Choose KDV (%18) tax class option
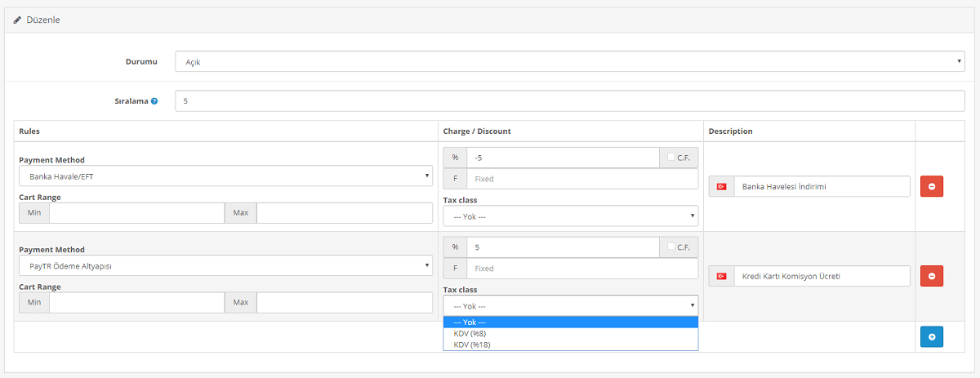Screen dimensions: 980x378 571,345
